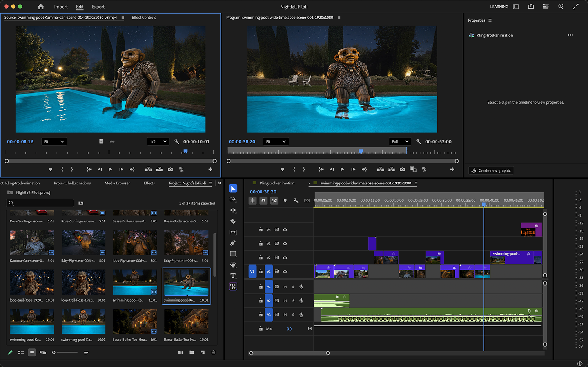Screen dimensions: 588x367
Task: Open Program monitor Full resolution dropdown
Action: coord(400,141)
